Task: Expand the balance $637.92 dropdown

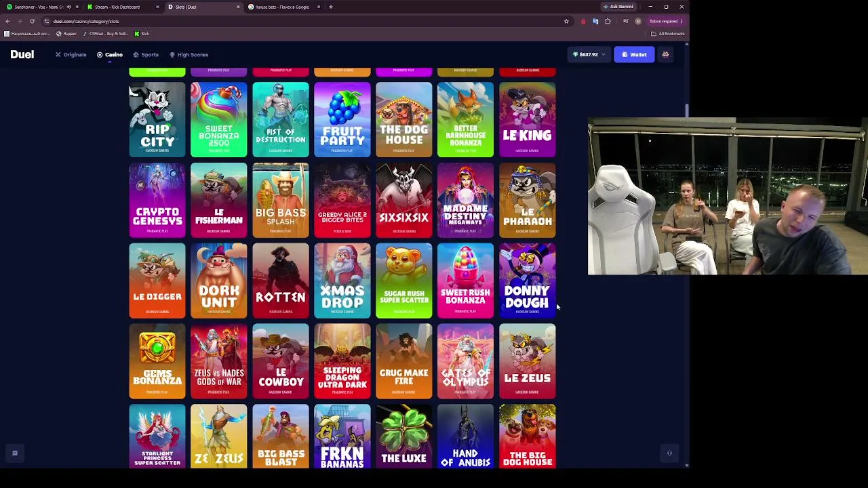Action: tap(589, 54)
